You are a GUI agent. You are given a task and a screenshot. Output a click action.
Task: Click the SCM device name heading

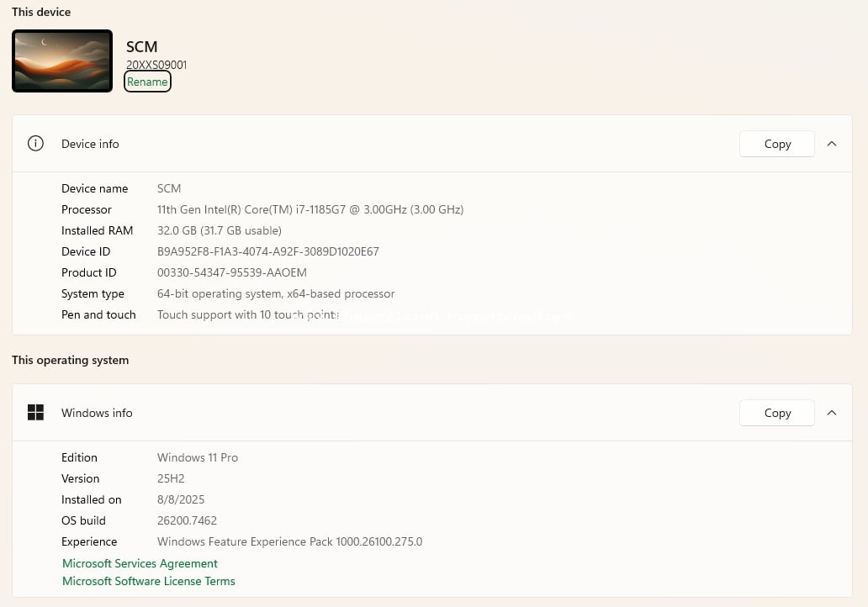(141, 47)
